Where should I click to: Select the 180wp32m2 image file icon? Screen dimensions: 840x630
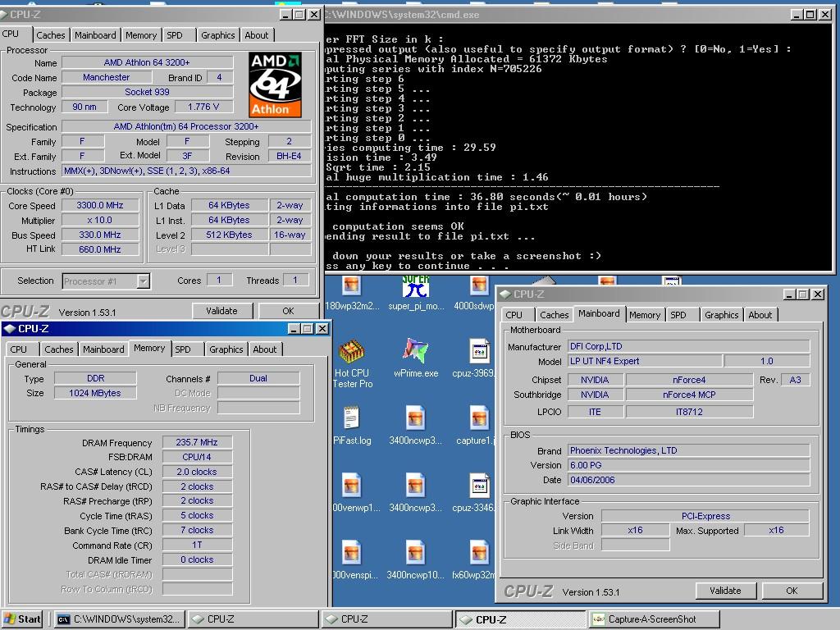[351, 294]
